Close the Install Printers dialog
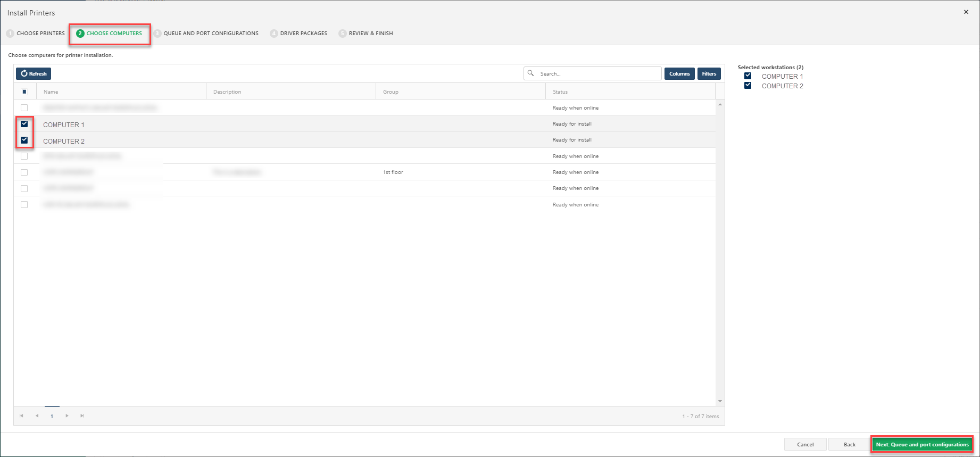This screenshot has width=980, height=457. point(966,12)
